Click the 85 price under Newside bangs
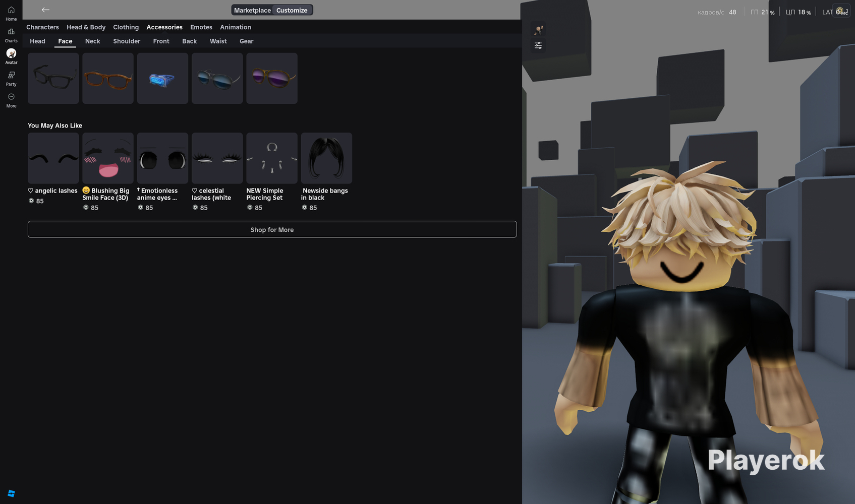The image size is (855, 504). 310,208
